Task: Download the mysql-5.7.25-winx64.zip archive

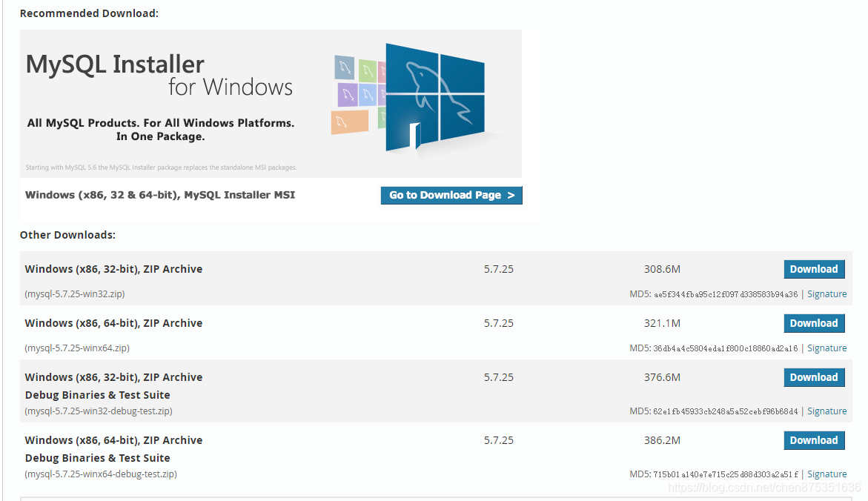Action: [x=814, y=323]
